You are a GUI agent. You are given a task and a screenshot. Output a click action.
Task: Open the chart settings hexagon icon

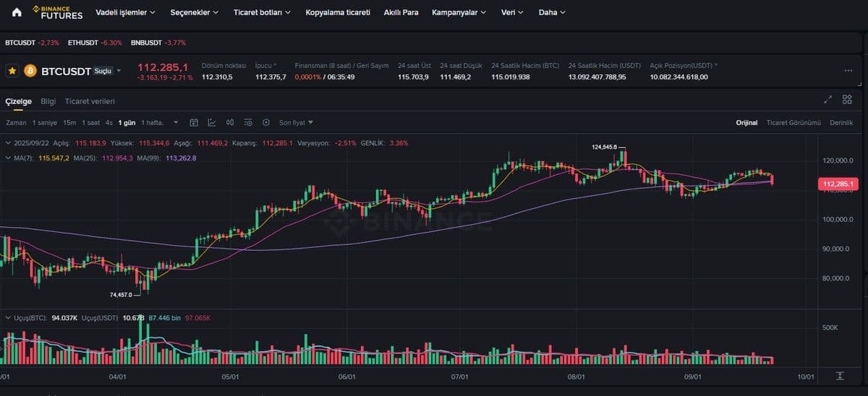(x=266, y=122)
